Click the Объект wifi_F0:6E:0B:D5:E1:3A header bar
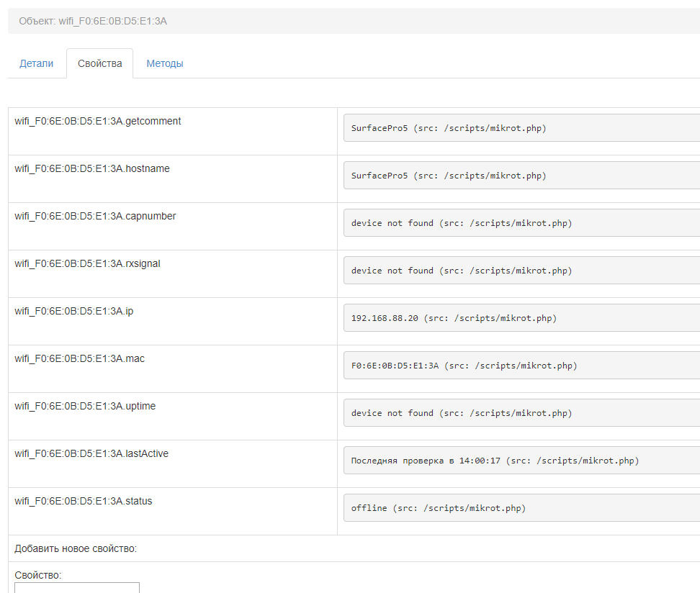Screen dimensions: 700x593 [x=353, y=21]
